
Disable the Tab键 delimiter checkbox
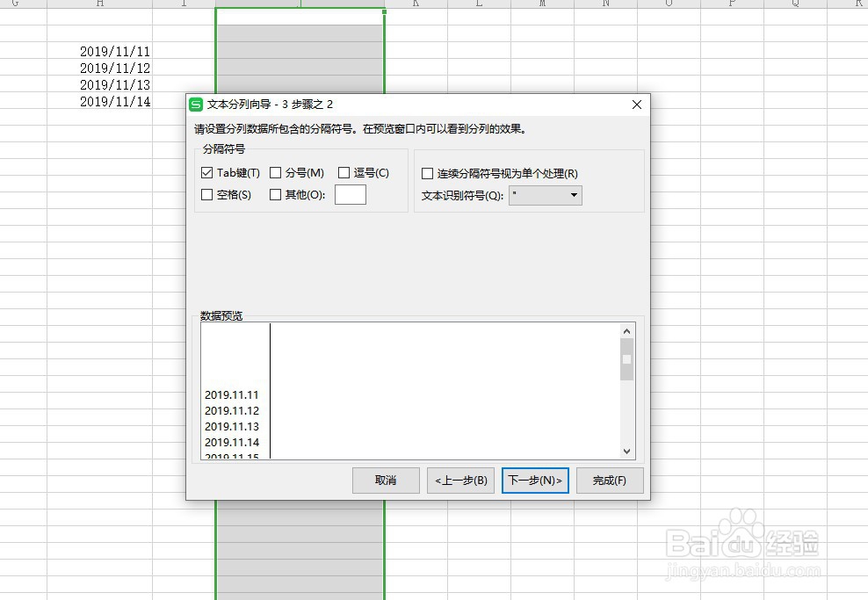coord(206,172)
